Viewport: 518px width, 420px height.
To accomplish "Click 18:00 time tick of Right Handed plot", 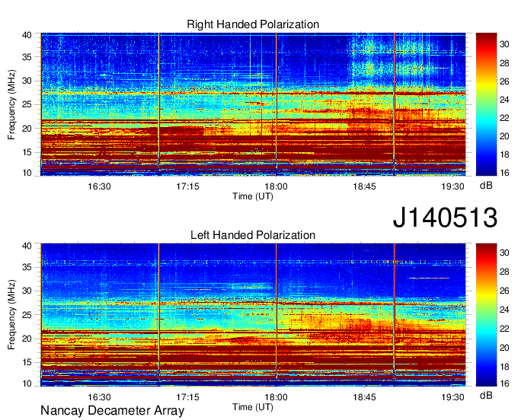I will [277, 186].
